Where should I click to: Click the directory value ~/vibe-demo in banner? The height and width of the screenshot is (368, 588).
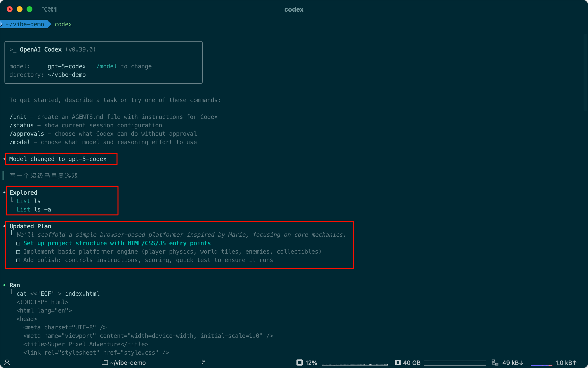pos(67,75)
